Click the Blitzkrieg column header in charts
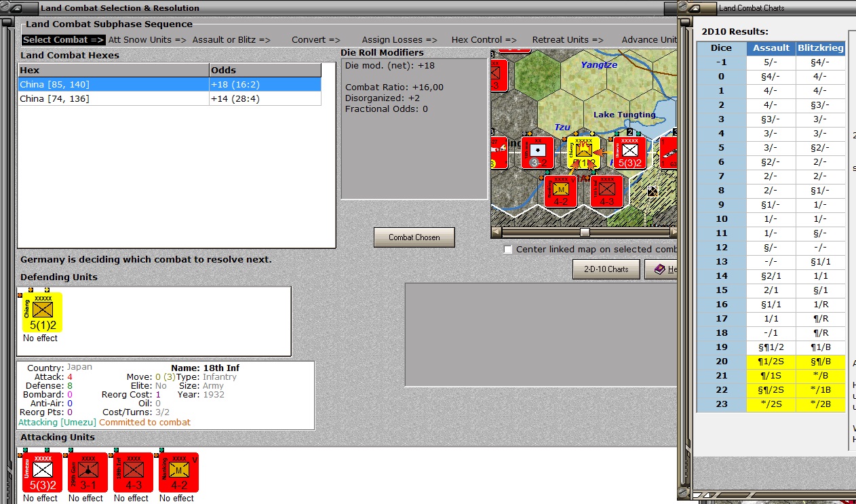The image size is (856, 504). point(821,48)
